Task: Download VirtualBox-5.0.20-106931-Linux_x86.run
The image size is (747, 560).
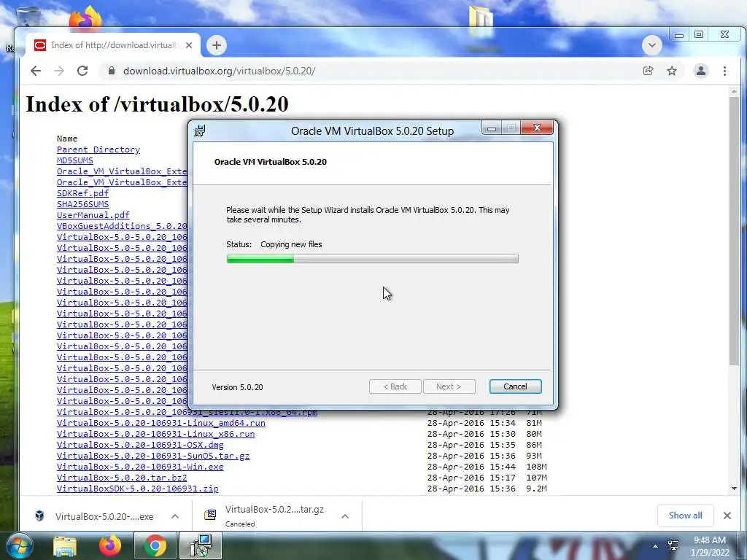Action: pyautogui.click(x=156, y=434)
